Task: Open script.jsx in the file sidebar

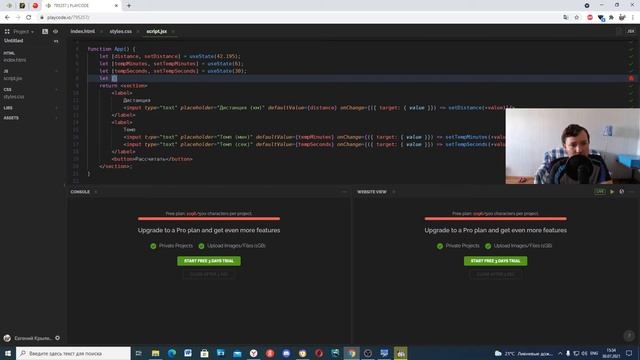Action: coord(13,78)
